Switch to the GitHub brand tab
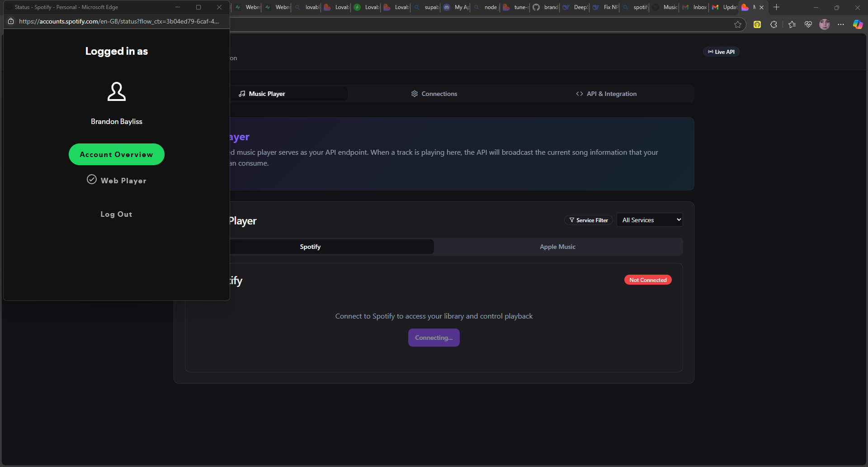The height and width of the screenshot is (467, 868). point(546,7)
